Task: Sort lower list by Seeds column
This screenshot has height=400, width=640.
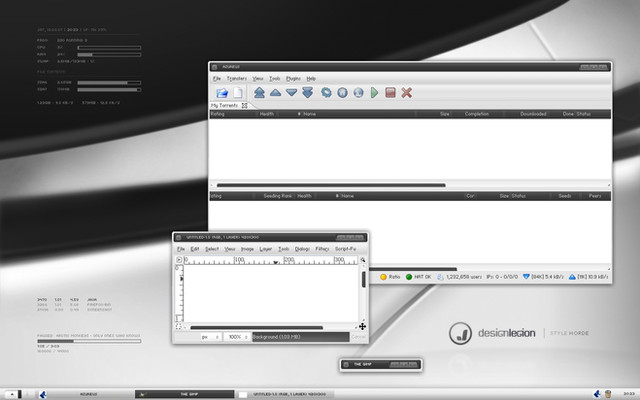Action: click(565, 196)
